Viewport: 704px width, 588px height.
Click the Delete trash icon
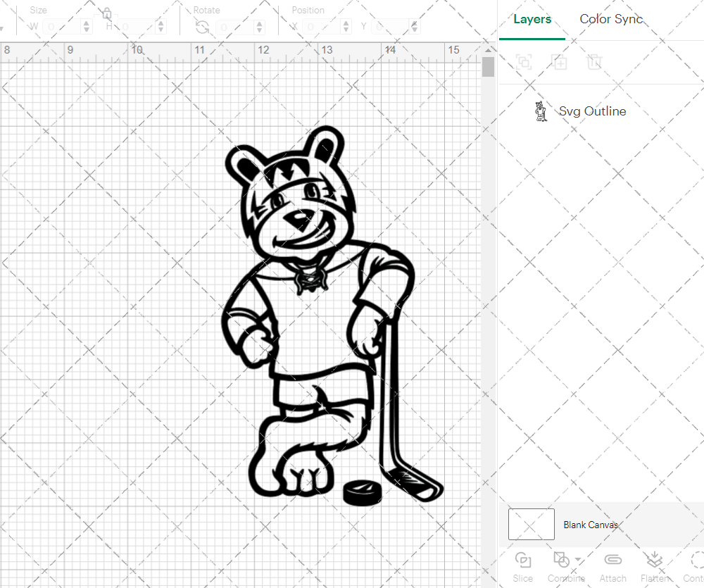pos(595,62)
